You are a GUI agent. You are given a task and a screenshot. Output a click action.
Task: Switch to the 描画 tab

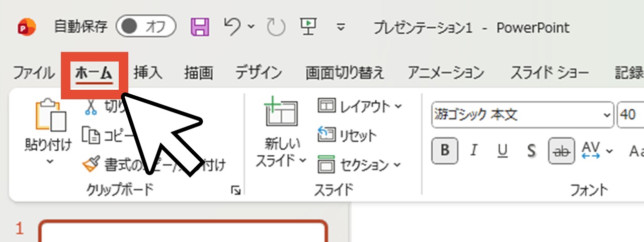click(198, 73)
